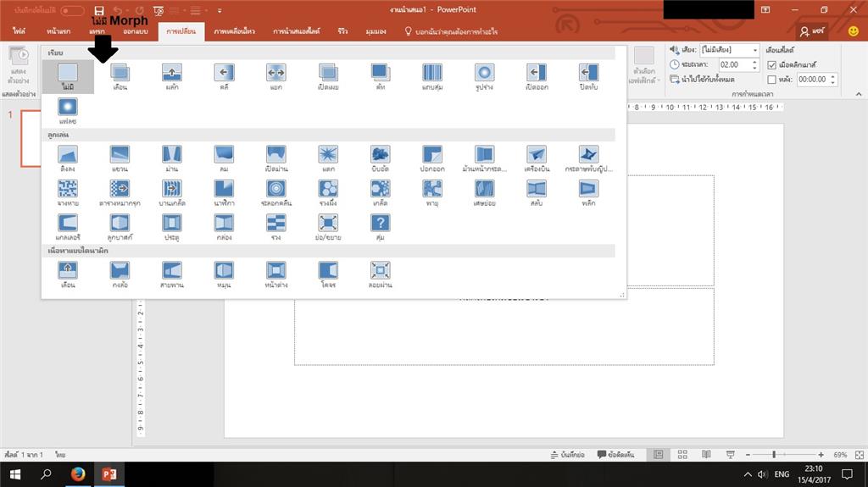Click the Share (แชร์) button
Screen dimensions: 868x487
[812, 31]
